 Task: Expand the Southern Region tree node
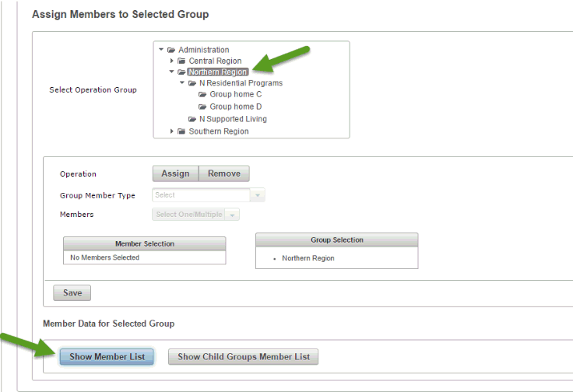click(x=172, y=131)
